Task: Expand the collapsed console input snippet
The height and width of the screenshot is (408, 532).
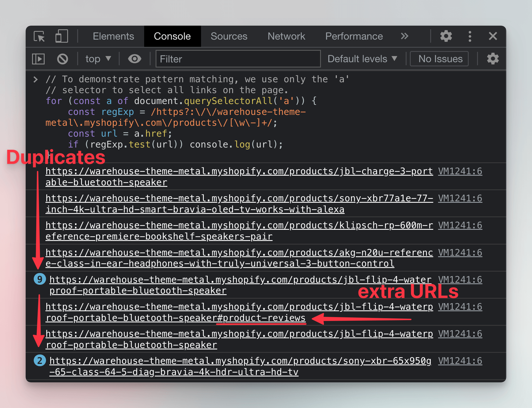Action: click(36, 79)
